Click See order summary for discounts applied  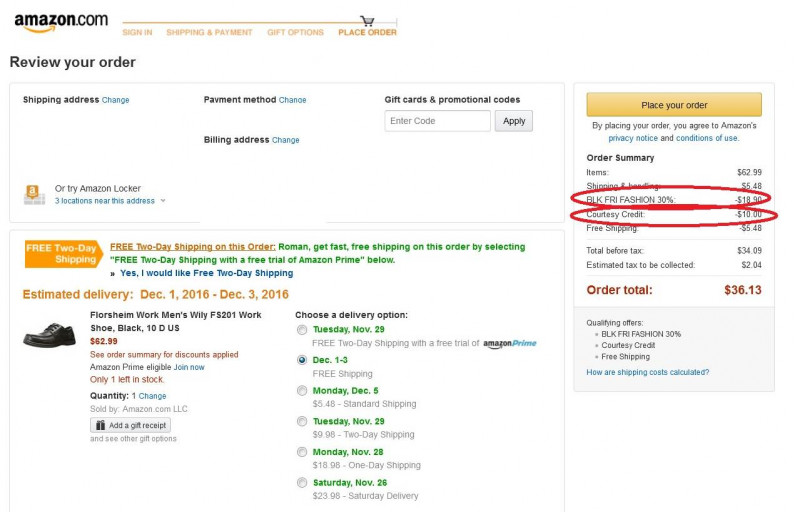(x=164, y=354)
